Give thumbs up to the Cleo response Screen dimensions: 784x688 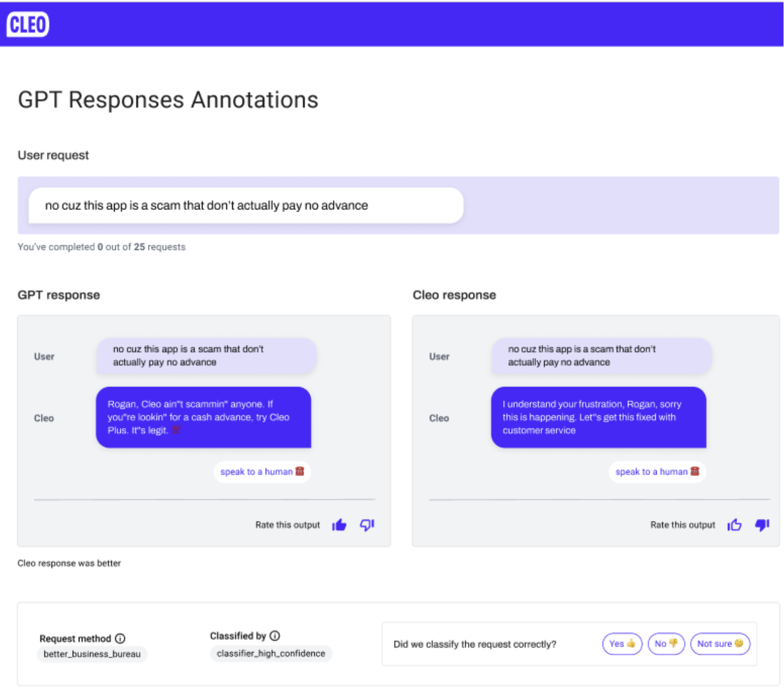(734, 525)
